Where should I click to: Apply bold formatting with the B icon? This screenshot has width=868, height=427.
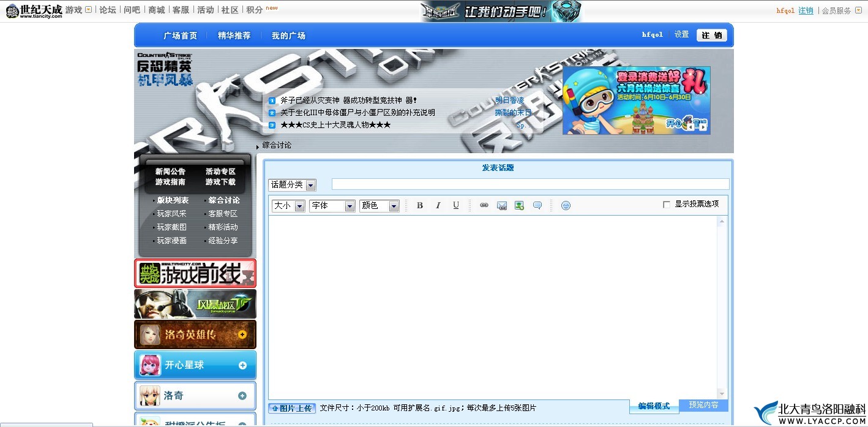420,206
